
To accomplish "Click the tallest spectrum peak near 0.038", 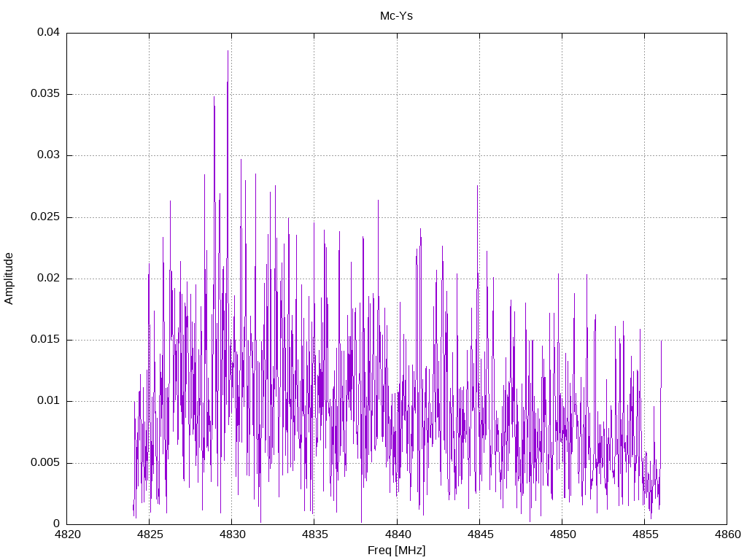I will tap(228, 51).
